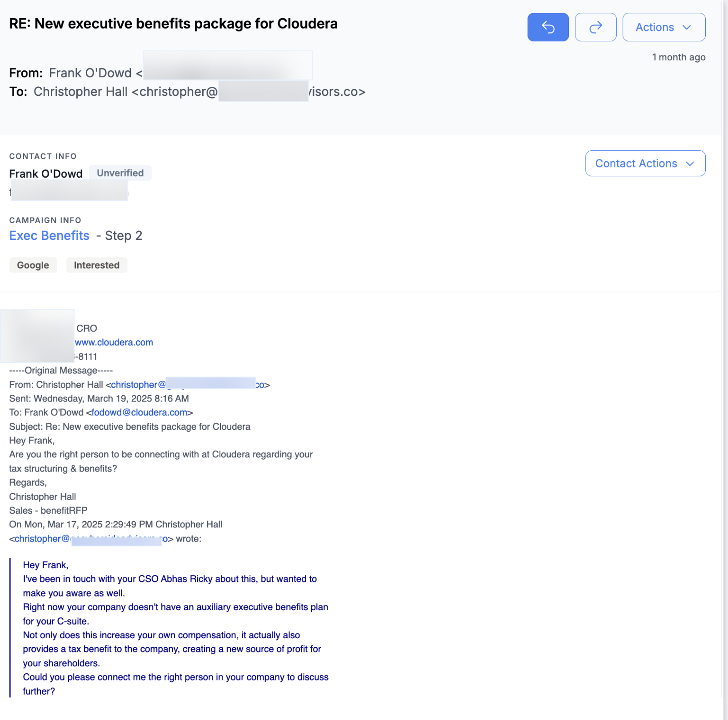Click the Step 2 campaign text
Image resolution: width=728 pixels, height=720 pixels.
(124, 236)
